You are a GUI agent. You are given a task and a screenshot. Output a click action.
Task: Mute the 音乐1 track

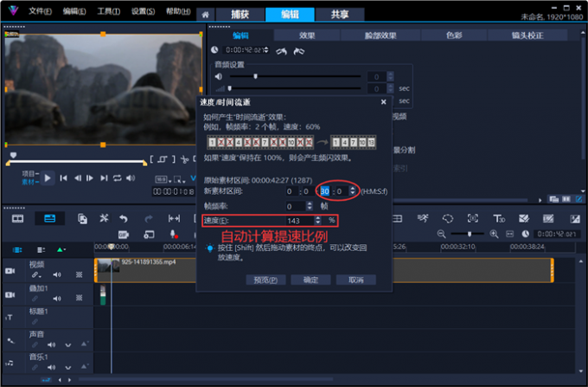pos(51,367)
